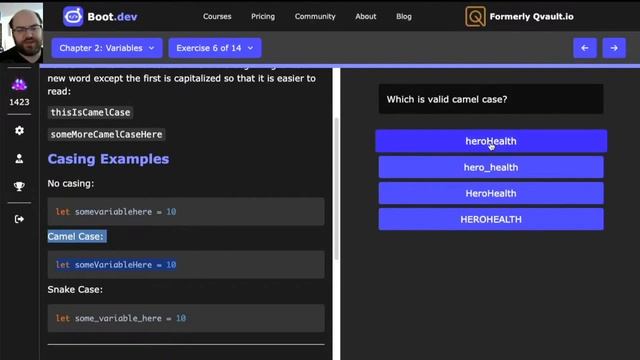Click the 'Snake Case:' label

[x=75, y=289]
